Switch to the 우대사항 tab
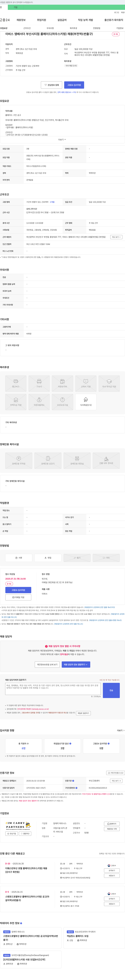 pos(50,28)
